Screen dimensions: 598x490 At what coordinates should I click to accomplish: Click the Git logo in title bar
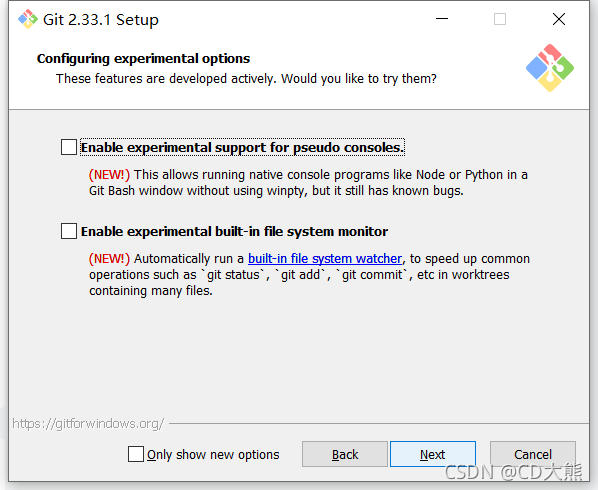(28, 19)
